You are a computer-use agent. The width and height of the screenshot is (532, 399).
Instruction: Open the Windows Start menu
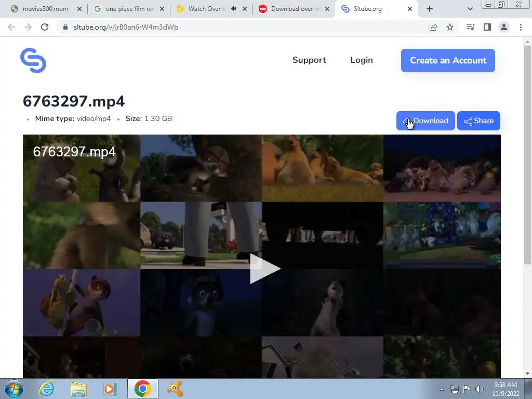click(14, 389)
